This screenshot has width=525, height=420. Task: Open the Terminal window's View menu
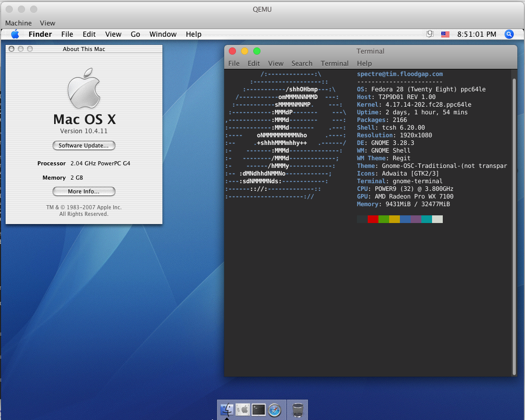276,63
